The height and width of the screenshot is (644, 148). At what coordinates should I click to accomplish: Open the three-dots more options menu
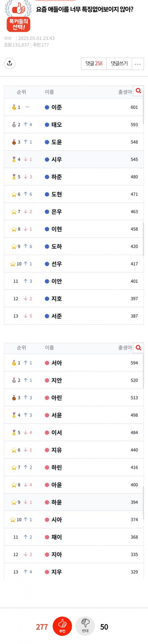(x=137, y=64)
